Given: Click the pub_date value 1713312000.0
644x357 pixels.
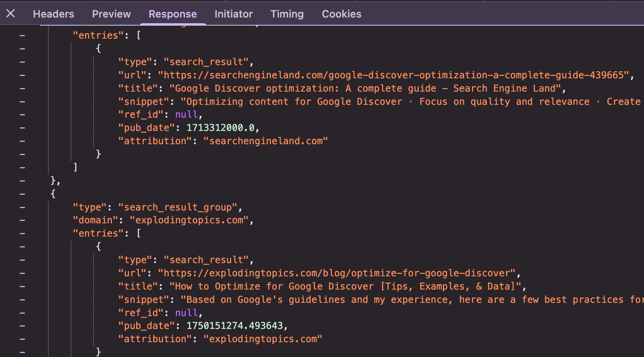Looking at the screenshot, I should 220,128.
